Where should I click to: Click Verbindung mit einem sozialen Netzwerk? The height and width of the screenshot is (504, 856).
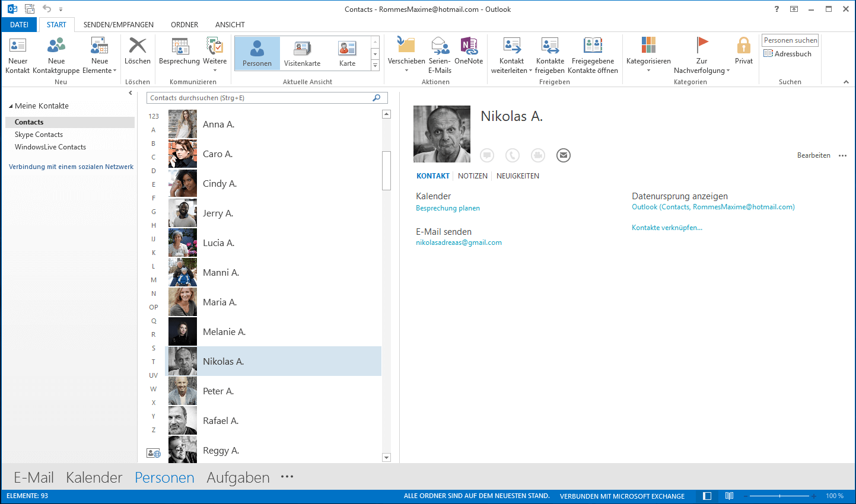[x=71, y=167]
